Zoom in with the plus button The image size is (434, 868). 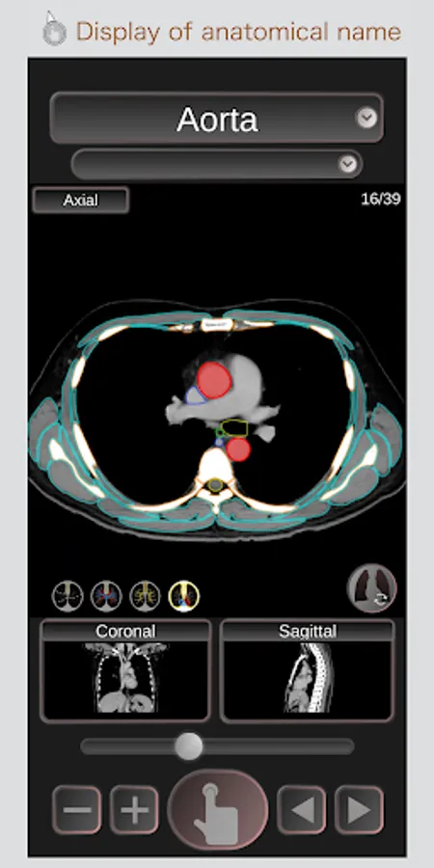(x=134, y=810)
